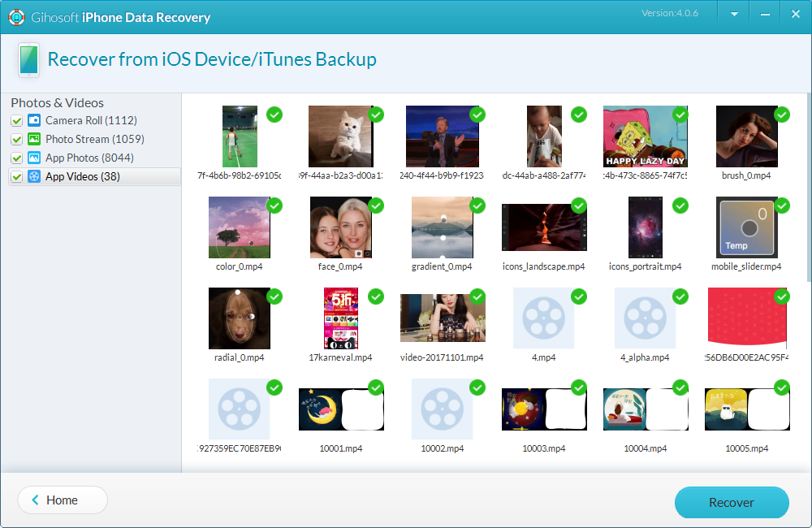Click the phone icon beside the heading
812x528 pixels.
pos(29,60)
